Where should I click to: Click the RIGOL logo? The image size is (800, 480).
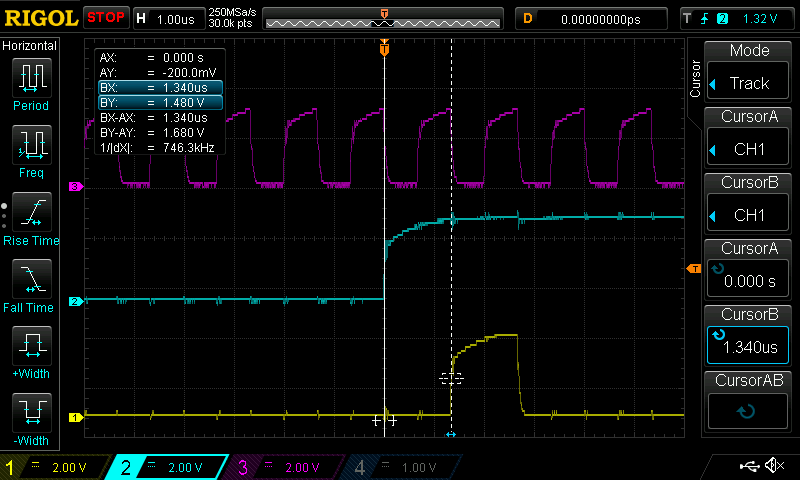click(41, 18)
